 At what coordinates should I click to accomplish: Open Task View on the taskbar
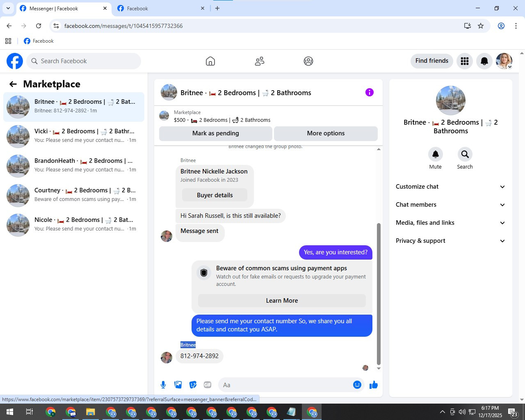click(30, 412)
